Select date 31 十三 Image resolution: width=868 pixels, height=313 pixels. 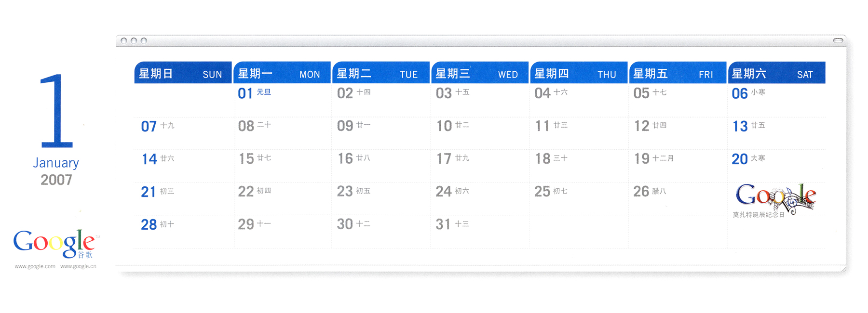pos(452,224)
